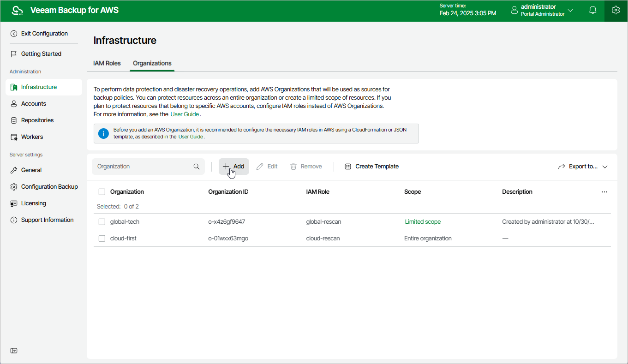The height and width of the screenshot is (364, 628).
Task: Switch to the IAM Roles tab
Action: pyautogui.click(x=107, y=63)
